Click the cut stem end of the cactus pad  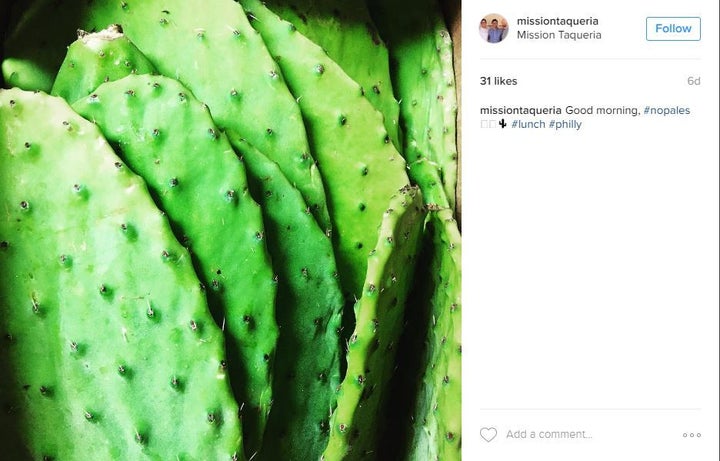(x=101, y=34)
